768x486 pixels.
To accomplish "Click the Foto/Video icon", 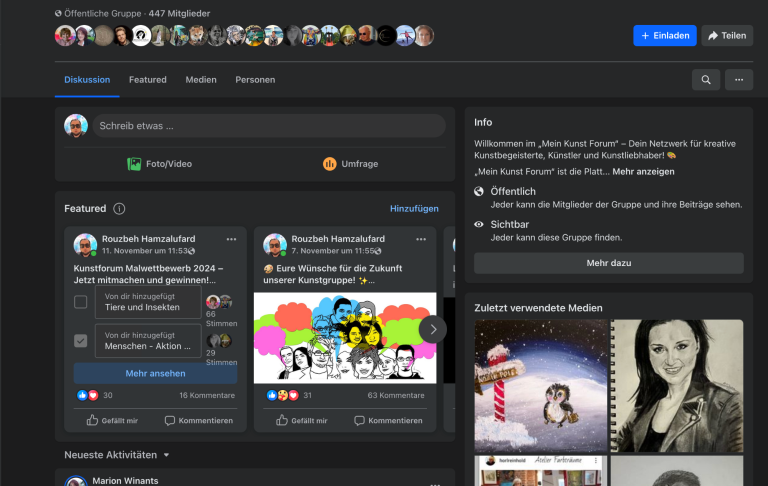I will coord(134,164).
